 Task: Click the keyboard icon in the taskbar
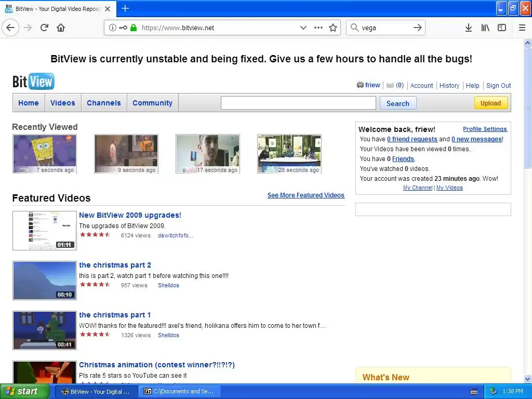474,392
